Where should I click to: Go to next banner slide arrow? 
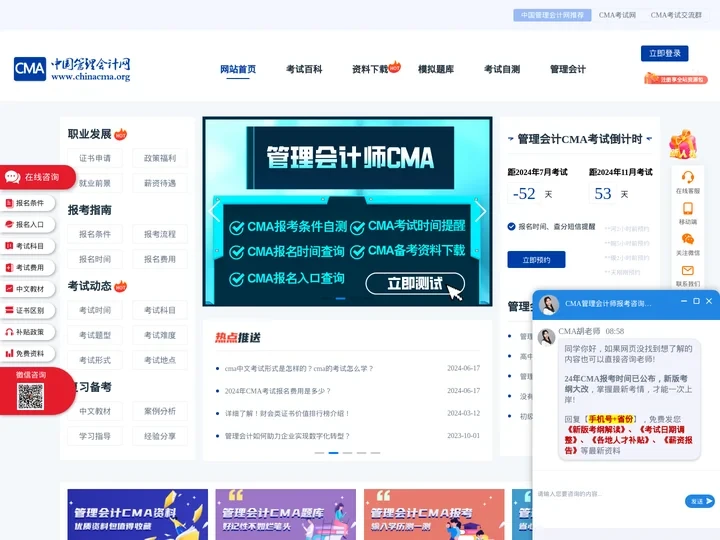coord(480,212)
